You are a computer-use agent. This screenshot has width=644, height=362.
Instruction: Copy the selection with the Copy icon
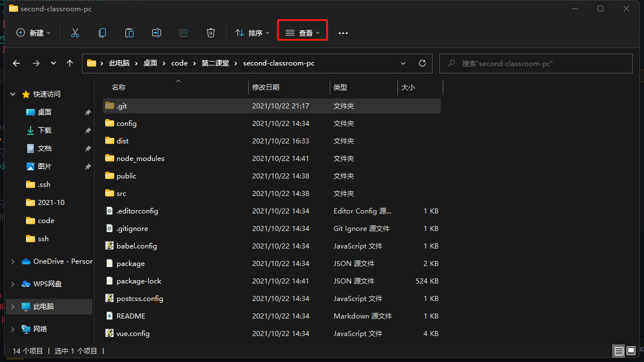[x=102, y=33]
